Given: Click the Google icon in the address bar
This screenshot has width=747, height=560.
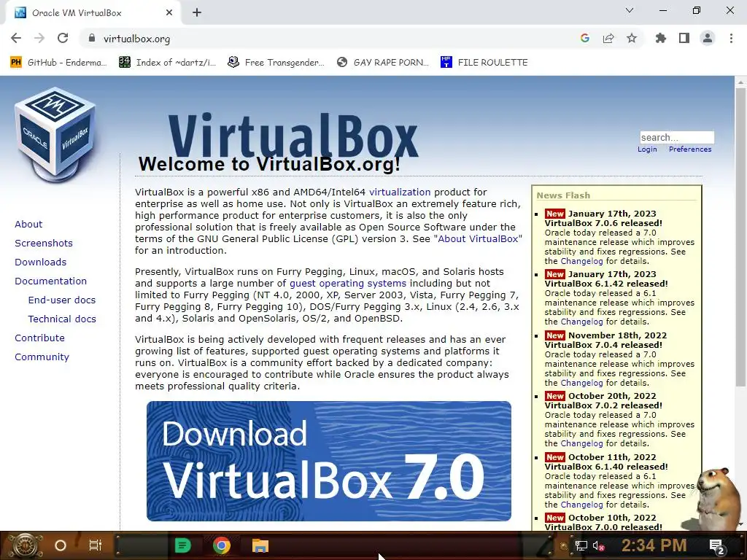Looking at the screenshot, I should (x=584, y=38).
